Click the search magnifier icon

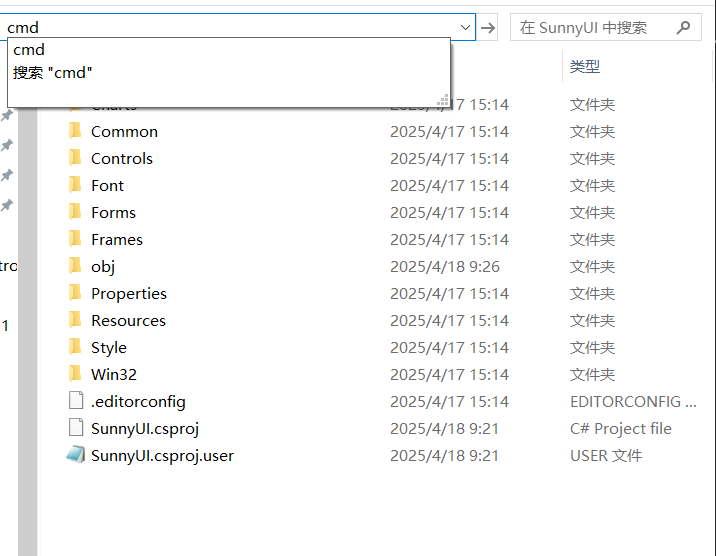pos(683,27)
